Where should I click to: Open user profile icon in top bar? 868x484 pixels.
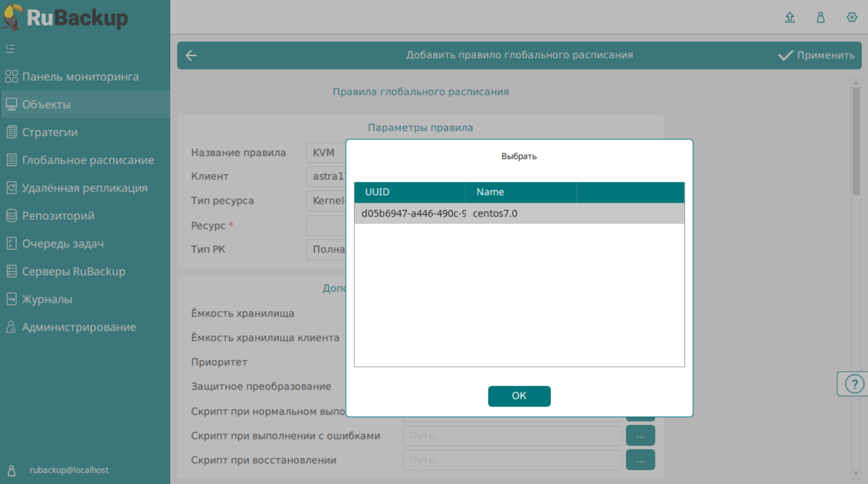pos(821,18)
